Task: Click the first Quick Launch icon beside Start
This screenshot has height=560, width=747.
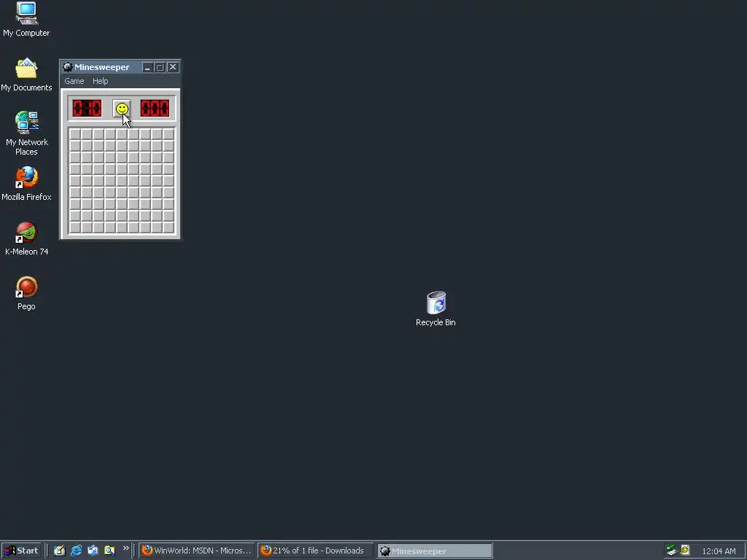Action: (59, 551)
